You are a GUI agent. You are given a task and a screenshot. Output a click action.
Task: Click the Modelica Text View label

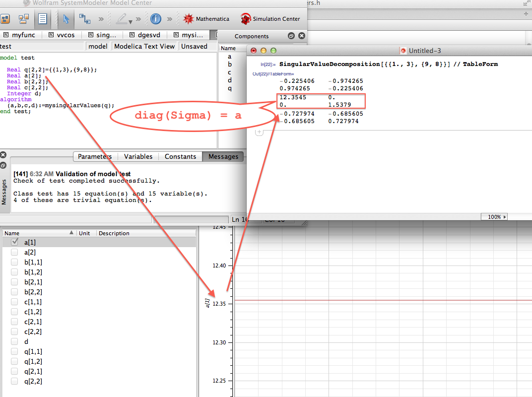tap(144, 47)
